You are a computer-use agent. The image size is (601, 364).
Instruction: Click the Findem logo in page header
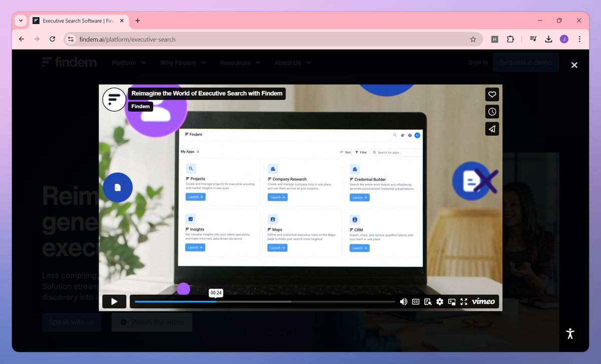click(x=69, y=63)
